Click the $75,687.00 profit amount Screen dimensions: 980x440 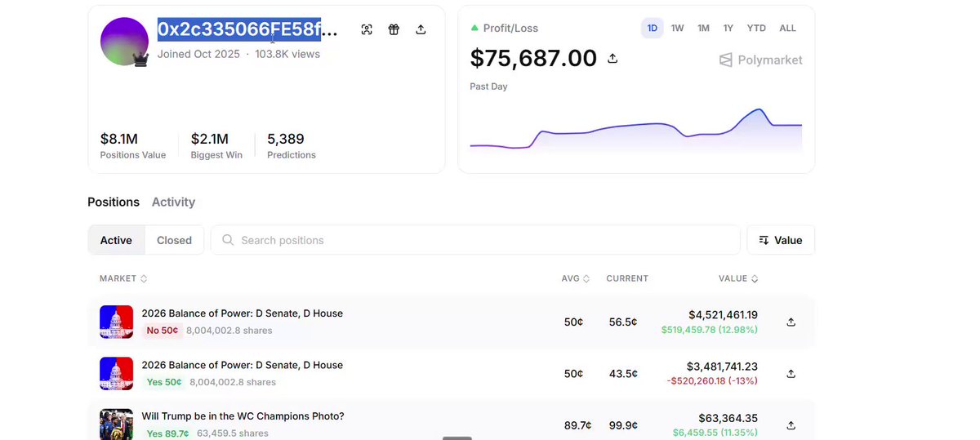coord(533,59)
